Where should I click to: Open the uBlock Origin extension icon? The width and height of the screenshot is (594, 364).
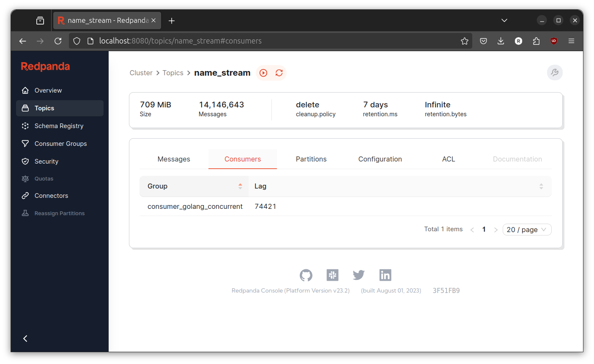[554, 41]
